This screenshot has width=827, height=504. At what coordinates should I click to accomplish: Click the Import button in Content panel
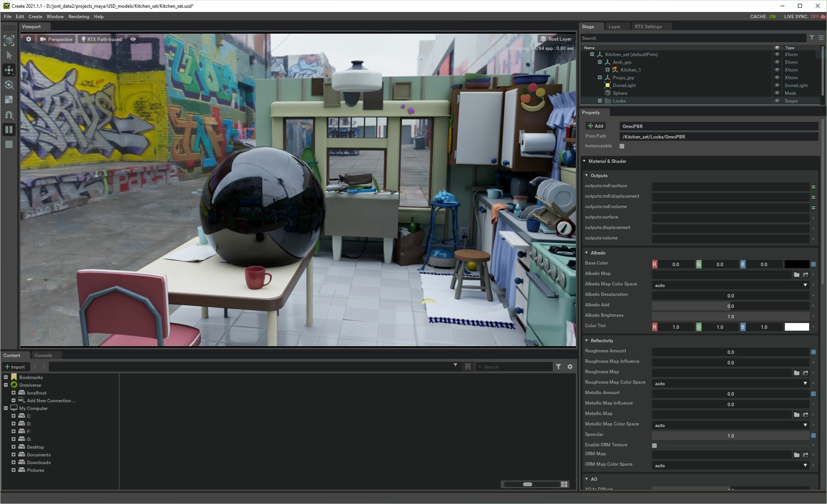point(15,367)
